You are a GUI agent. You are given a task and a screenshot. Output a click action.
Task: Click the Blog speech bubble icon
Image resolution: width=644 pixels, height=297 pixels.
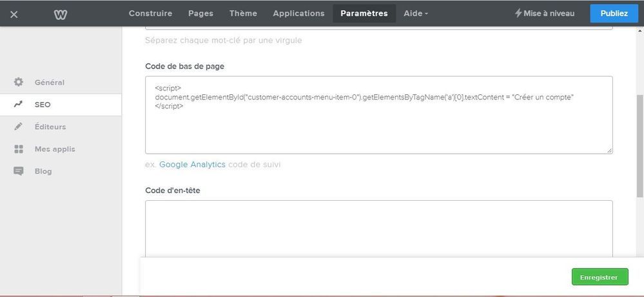click(19, 171)
